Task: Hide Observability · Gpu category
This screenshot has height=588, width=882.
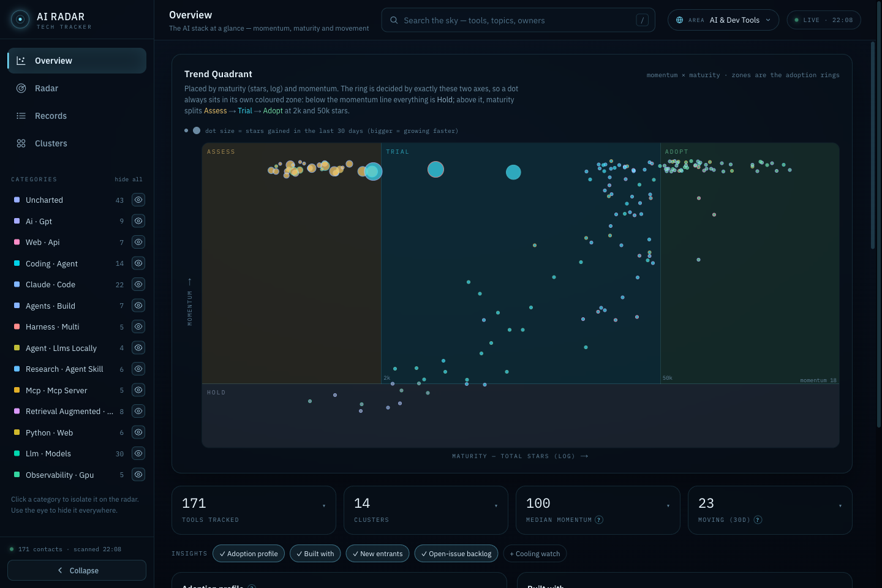Action: tap(138, 475)
